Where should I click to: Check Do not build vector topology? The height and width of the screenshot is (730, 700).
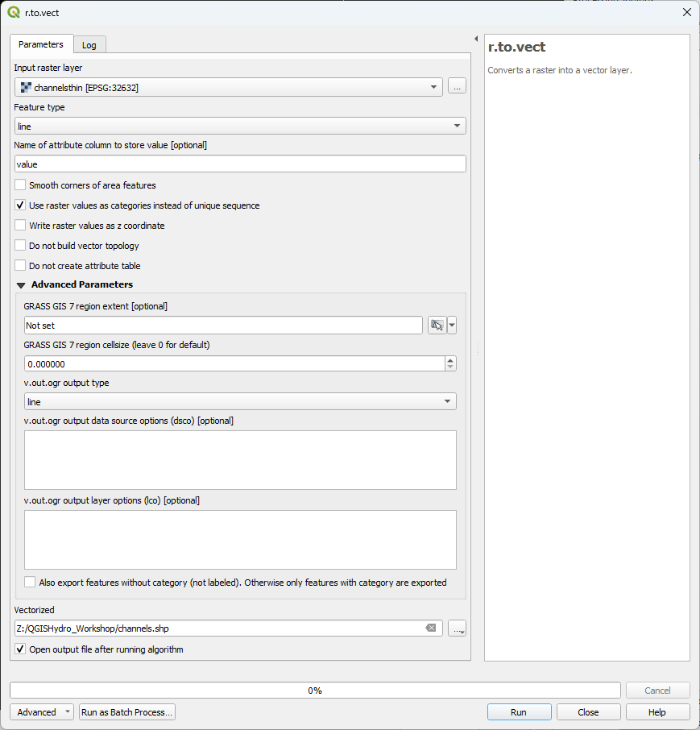click(x=19, y=245)
